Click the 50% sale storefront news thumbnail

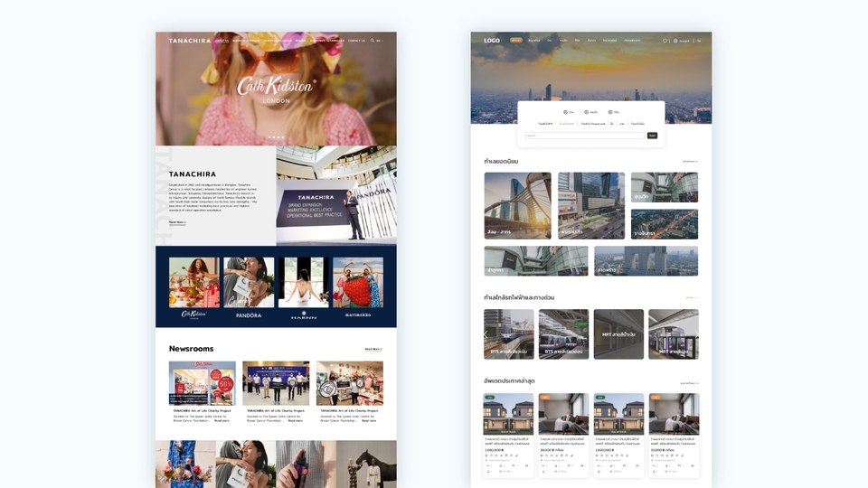tap(202, 383)
